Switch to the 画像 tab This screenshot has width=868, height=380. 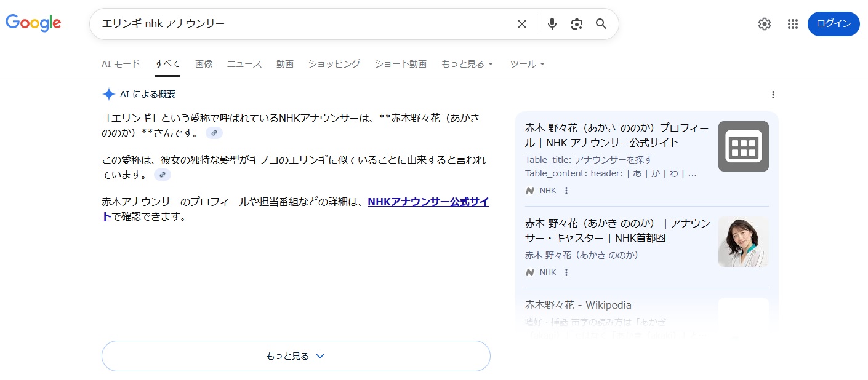point(204,64)
